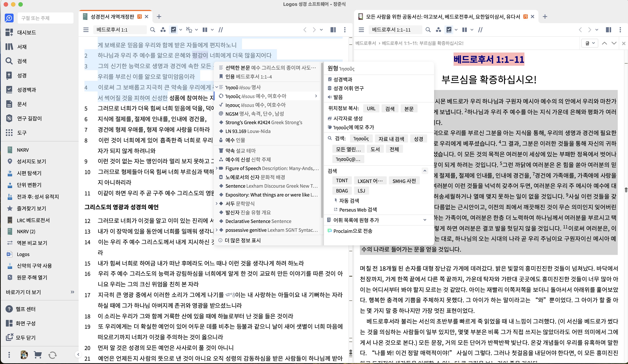
Task: Click reference box 베드로후서 1:1 in left panel
Action: tap(120, 30)
